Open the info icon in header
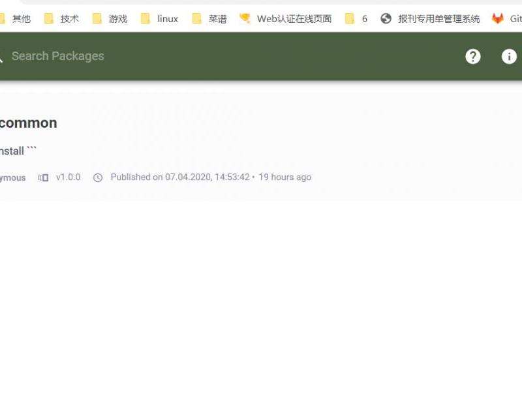Viewport: 522px width, 420px height. pos(509,56)
